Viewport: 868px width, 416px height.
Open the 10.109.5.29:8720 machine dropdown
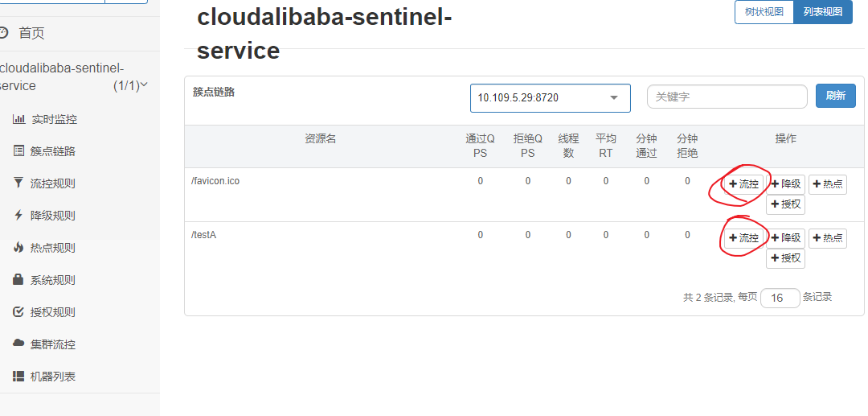pyautogui.click(x=551, y=98)
